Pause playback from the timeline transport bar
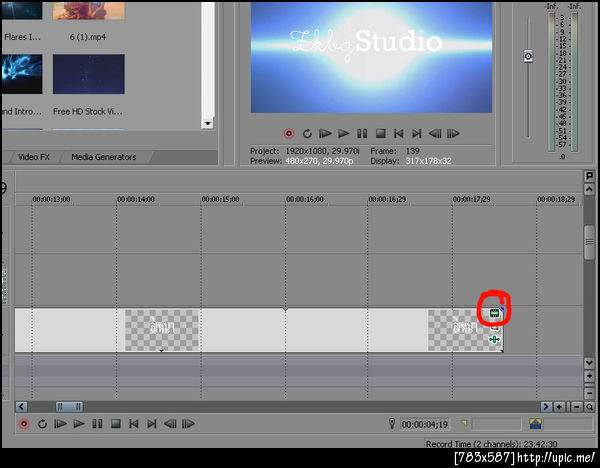Viewport: 600px width, 468px height. tap(97, 424)
